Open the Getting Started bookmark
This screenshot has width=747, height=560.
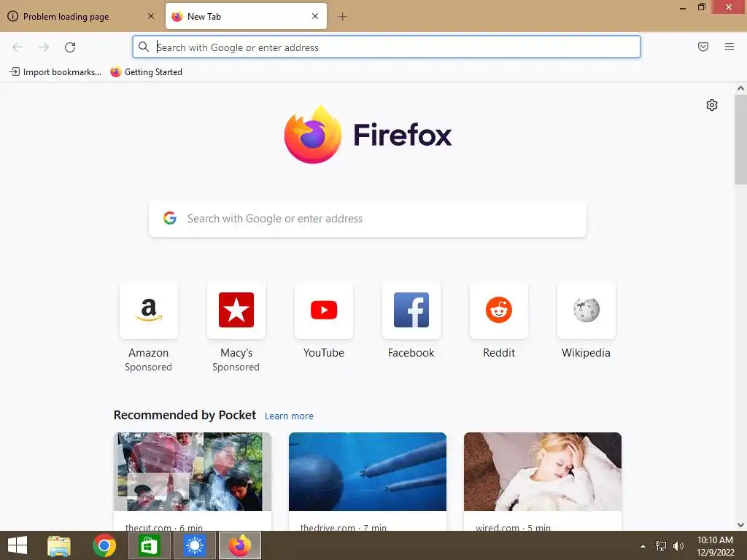146,72
